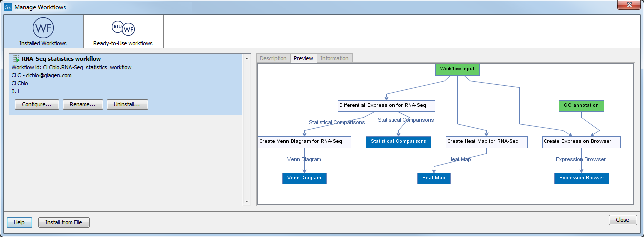Image resolution: width=644 pixels, height=237 pixels.
Task: Click the CLCbio vendor text
Action: coord(20,83)
